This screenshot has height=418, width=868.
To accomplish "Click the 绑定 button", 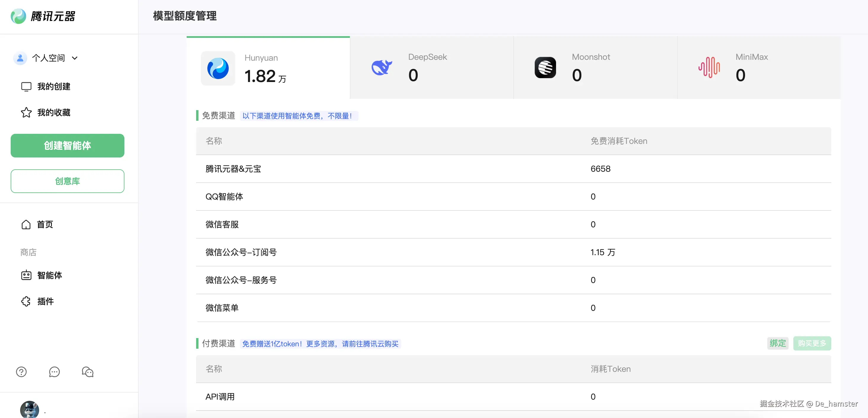I will 778,343.
